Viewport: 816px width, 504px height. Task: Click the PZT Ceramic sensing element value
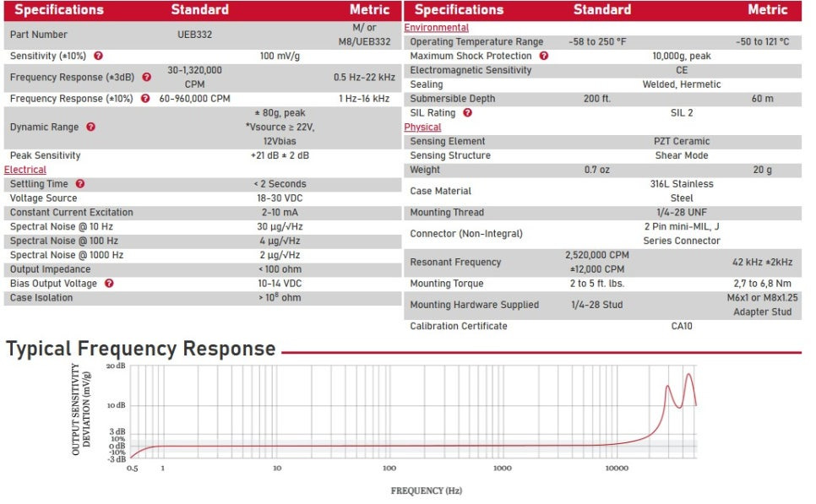point(682,141)
